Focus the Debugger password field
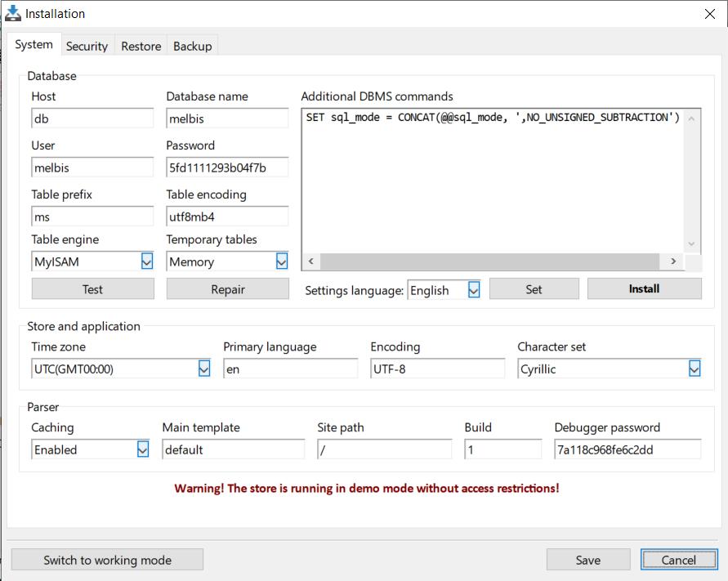The height and width of the screenshot is (581, 728). point(628,449)
